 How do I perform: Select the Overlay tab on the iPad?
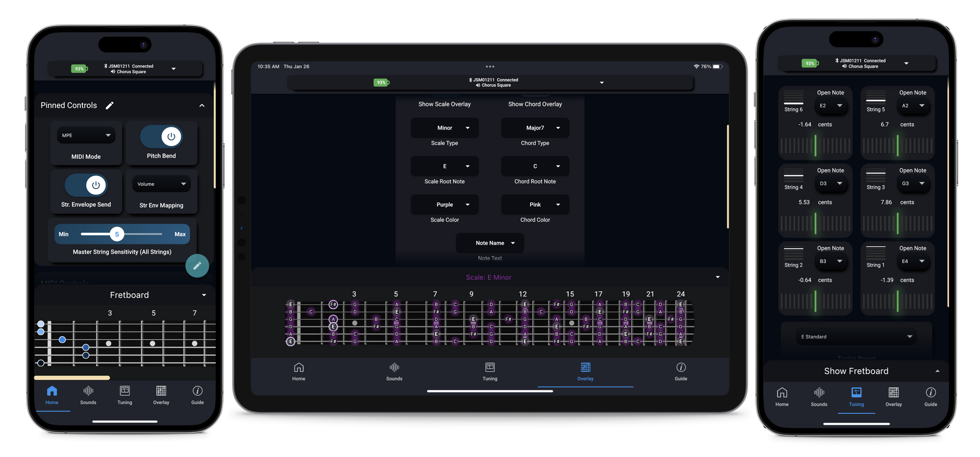[x=585, y=371]
